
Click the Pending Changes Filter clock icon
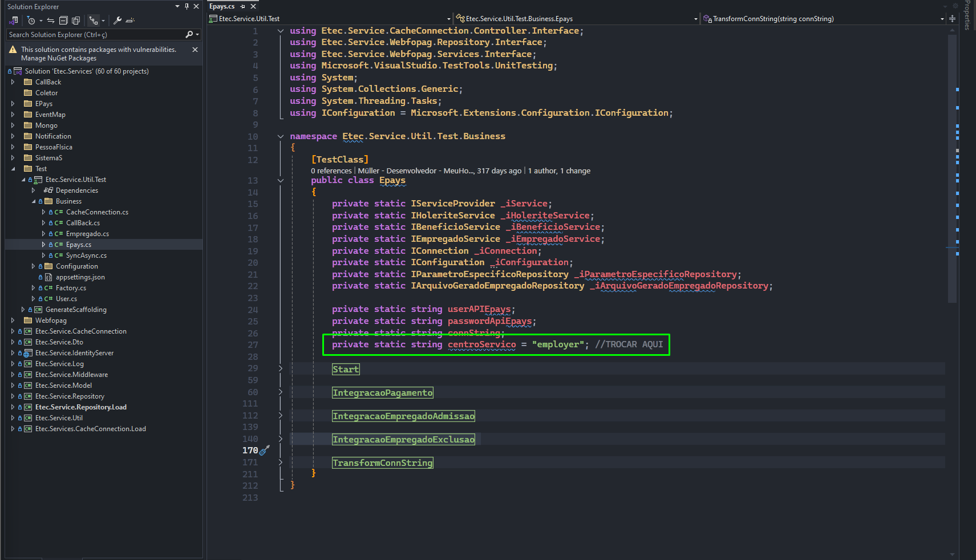(31, 21)
